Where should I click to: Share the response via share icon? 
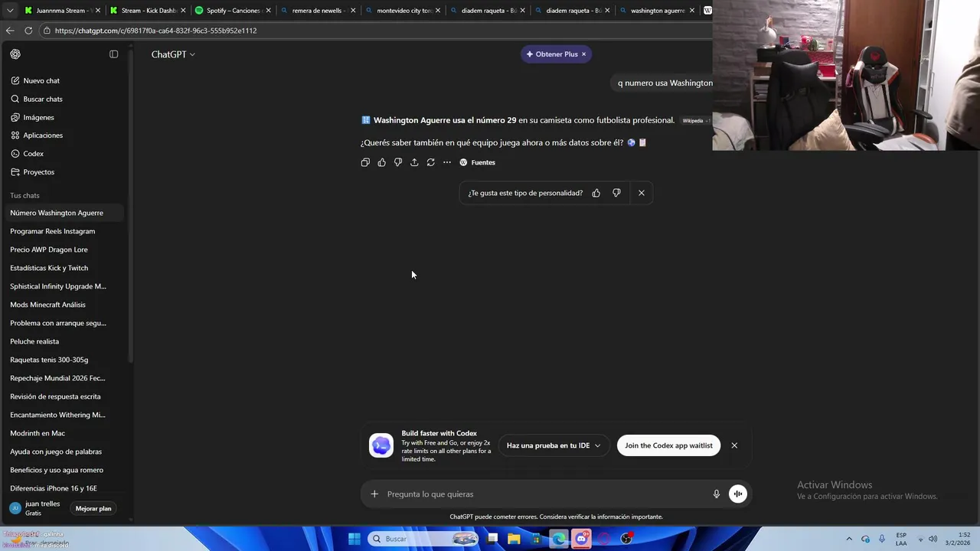414,162
